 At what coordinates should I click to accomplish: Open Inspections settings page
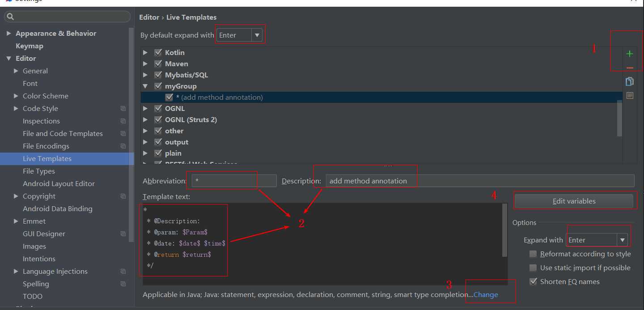click(41, 121)
